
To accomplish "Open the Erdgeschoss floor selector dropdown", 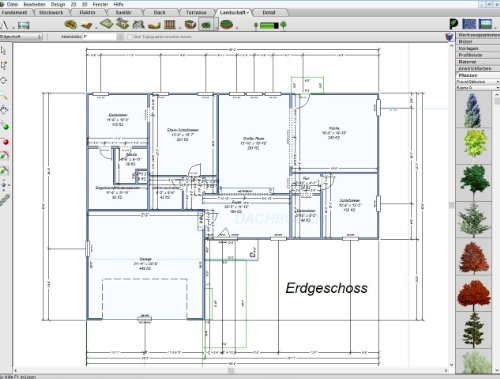I will tap(21, 37).
